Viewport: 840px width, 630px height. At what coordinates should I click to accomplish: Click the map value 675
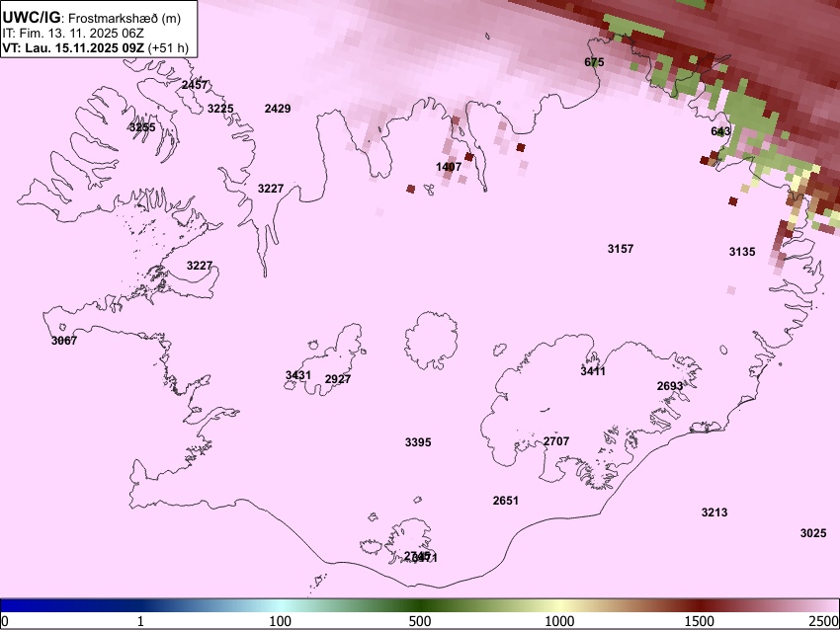coord(594,62)
